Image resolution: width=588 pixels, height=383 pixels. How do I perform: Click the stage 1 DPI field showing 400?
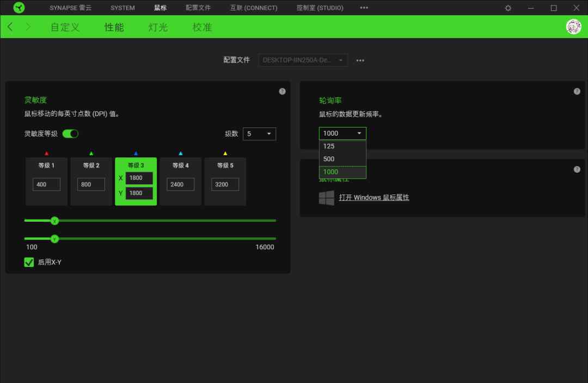46,185
